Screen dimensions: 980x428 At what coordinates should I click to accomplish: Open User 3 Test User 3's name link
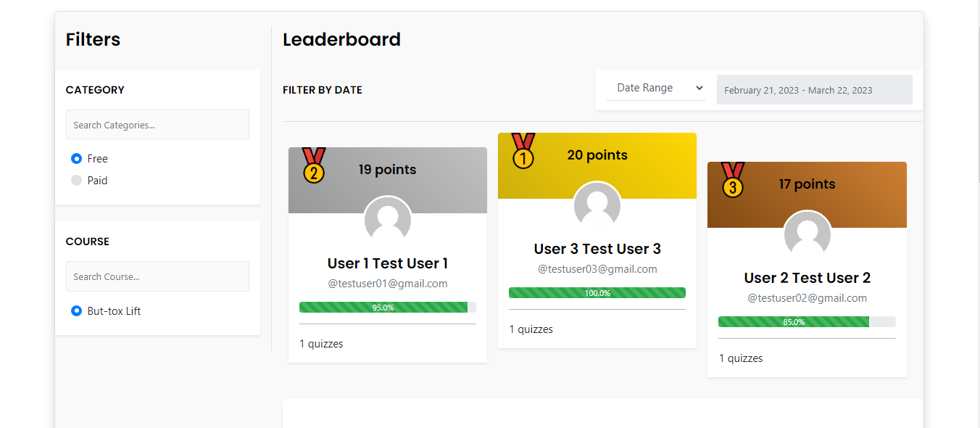pyautogui.click(x=597, y=249)
